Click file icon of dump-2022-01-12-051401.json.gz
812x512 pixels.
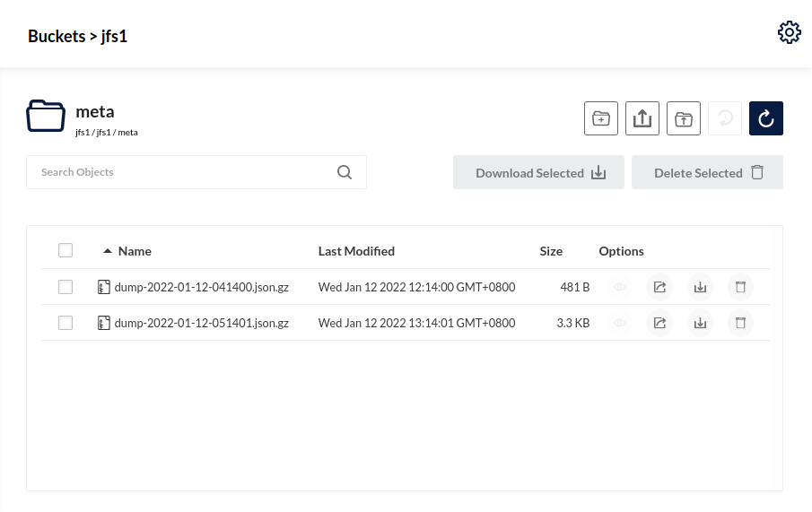(104, 323)
